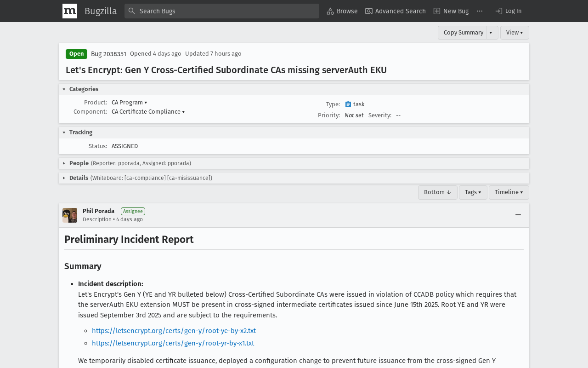
Task: Open the CA Certificate Compliance component dropdown
Action: [x=148, y=112]
